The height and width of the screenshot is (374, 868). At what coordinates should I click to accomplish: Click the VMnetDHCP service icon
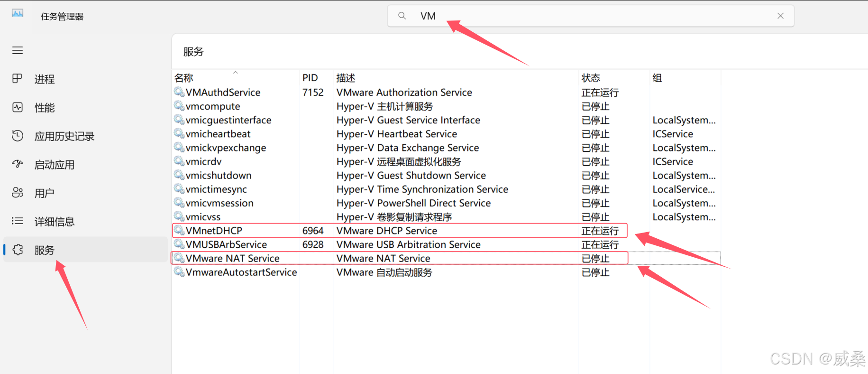179,230
